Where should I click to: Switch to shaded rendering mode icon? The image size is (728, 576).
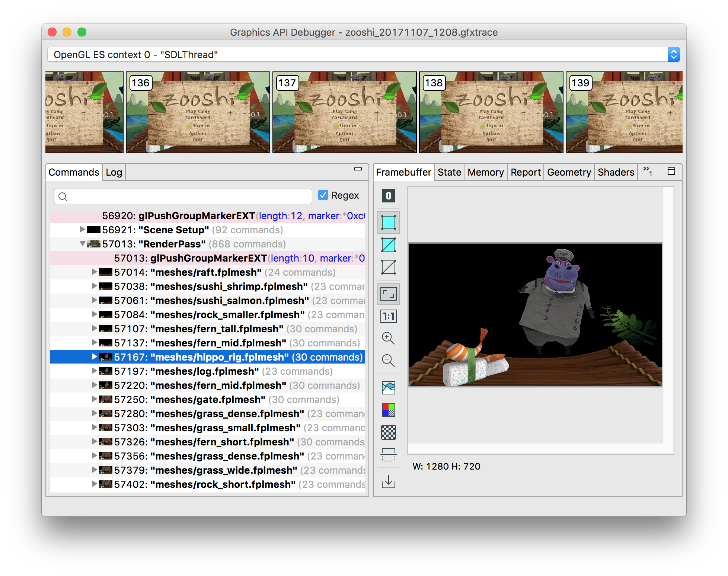[388, 223]
